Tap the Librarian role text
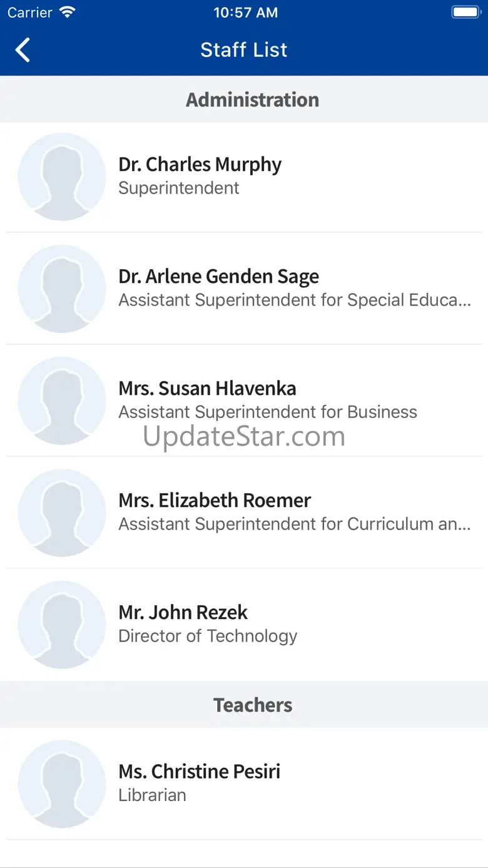The height and width of the screenshot is (868, 488). pyautogui.click(x=153, y=795)
